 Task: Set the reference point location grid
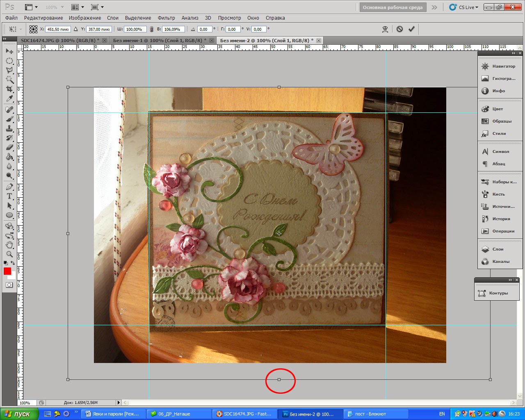pyautogui.click(x=34, y=29)
